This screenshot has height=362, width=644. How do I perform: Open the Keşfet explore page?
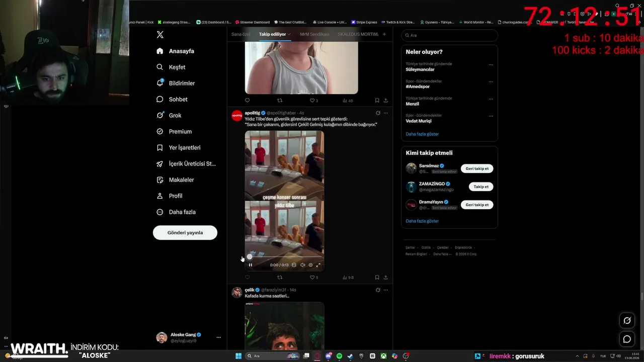171,67
